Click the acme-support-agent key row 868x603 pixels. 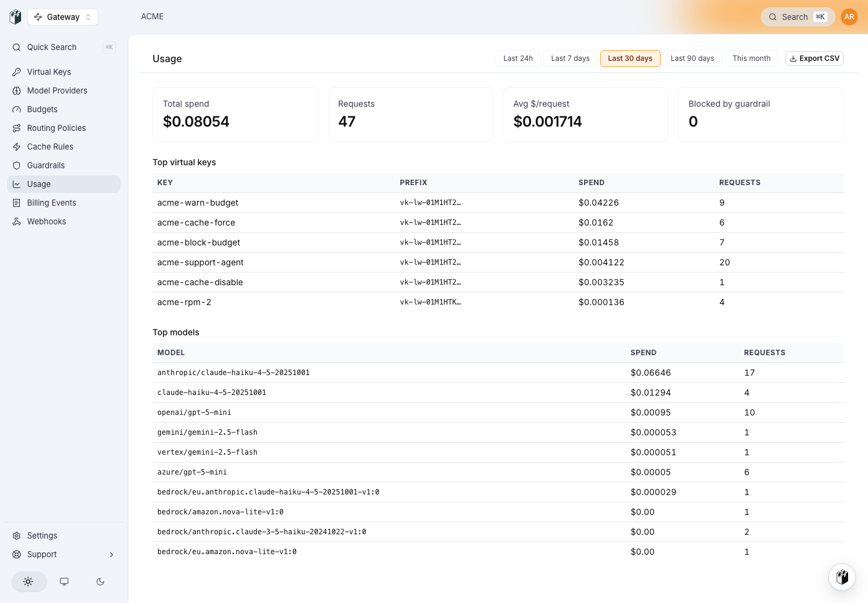498,262
